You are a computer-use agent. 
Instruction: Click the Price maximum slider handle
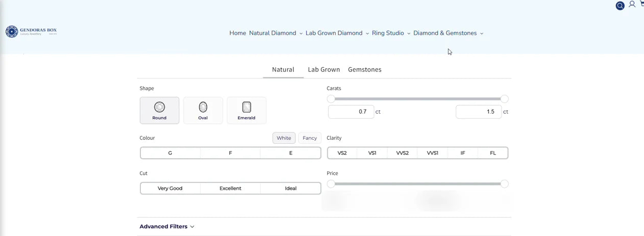(505, 184)
